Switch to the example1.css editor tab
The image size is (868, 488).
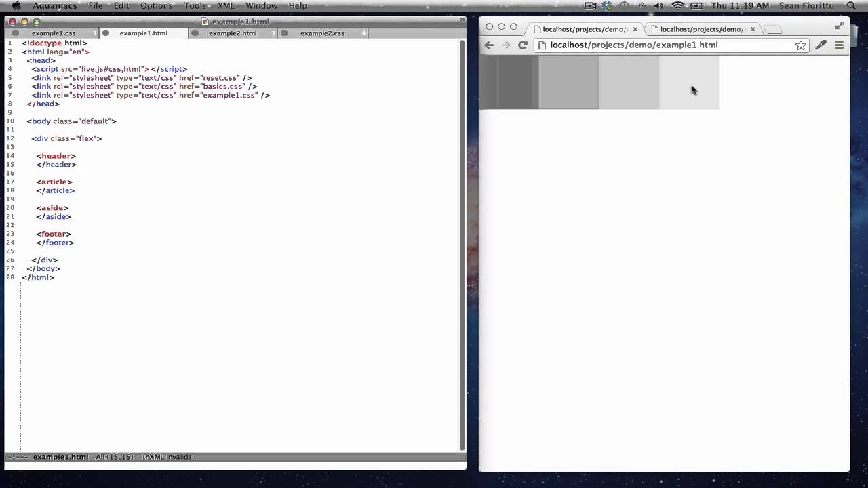pos(54,33)
